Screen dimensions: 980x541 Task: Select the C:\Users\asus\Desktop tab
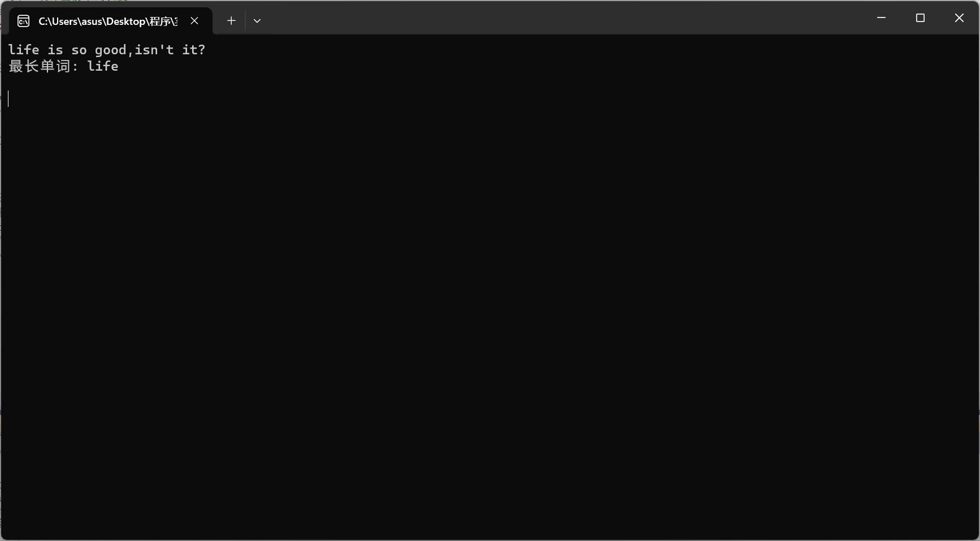coord(111,21)
